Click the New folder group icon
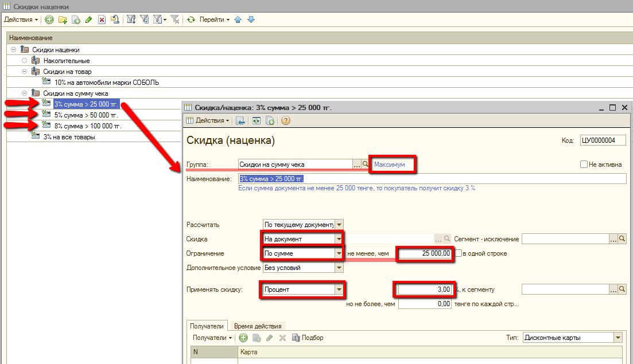This screenshot has height=364, width=633. [x=63, y=19]
